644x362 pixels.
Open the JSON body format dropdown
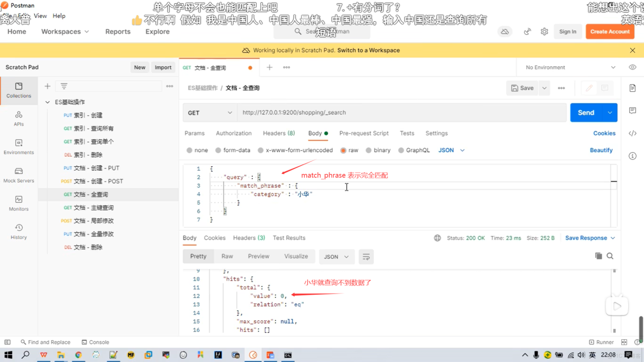[450, 150]
